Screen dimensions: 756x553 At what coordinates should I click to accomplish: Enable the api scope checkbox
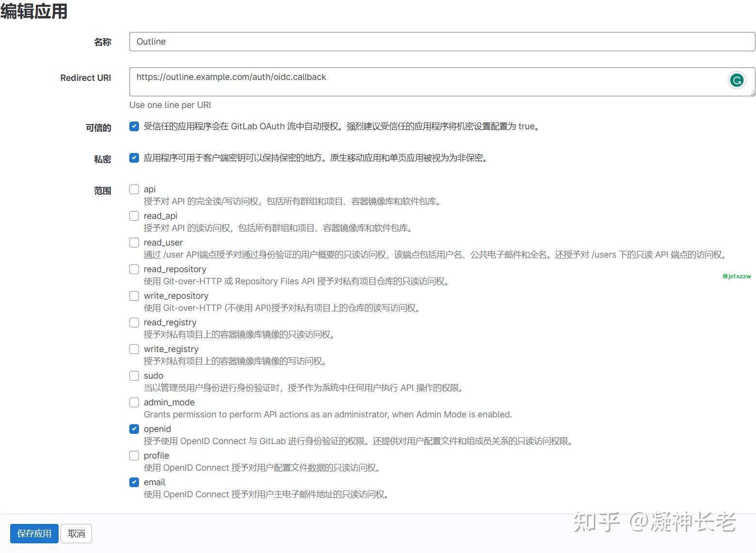[x=134, y=189]
